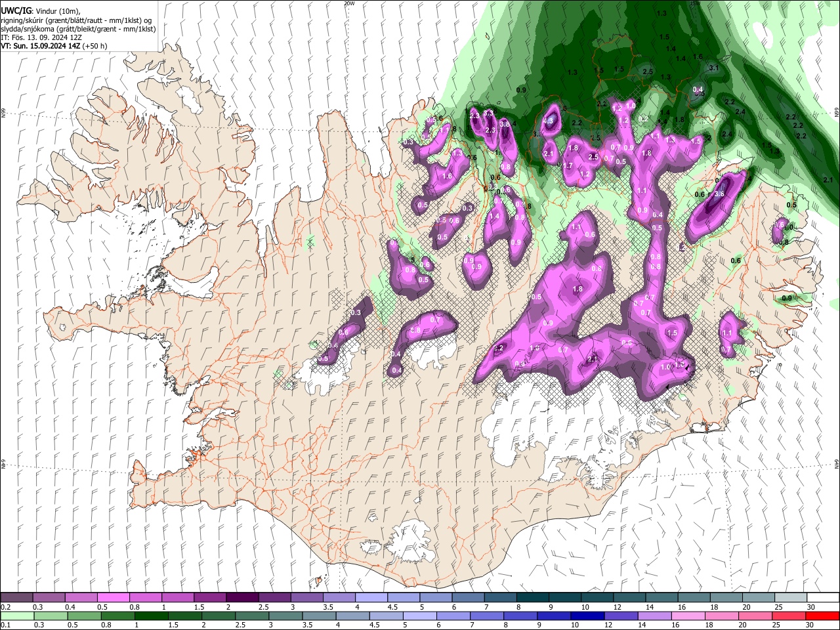Image resolution: width=840 pixels, height=630 pixels.
Task: Select the dark mauve 0.2 swatch in the upper legend
Action: click(x=16, y=598)
